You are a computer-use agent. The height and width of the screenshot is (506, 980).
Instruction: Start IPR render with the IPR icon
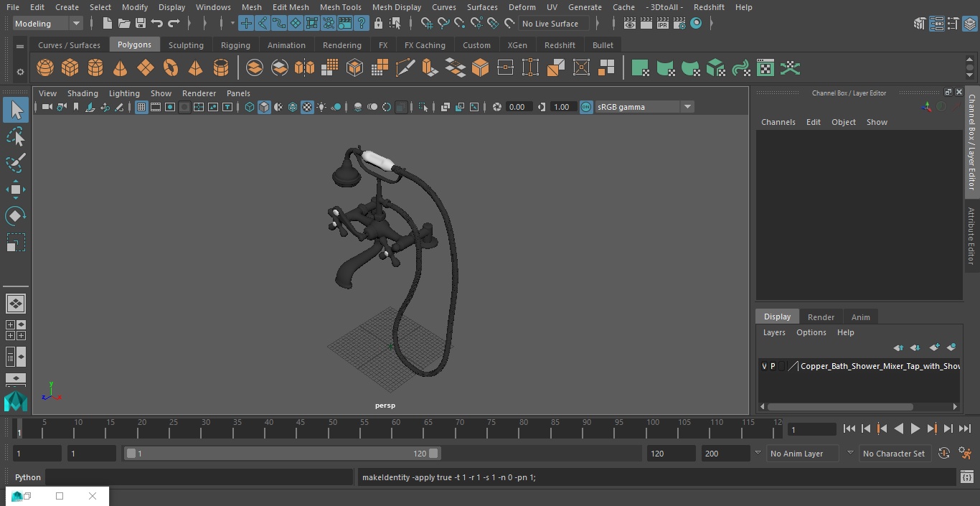coord(662,24)
